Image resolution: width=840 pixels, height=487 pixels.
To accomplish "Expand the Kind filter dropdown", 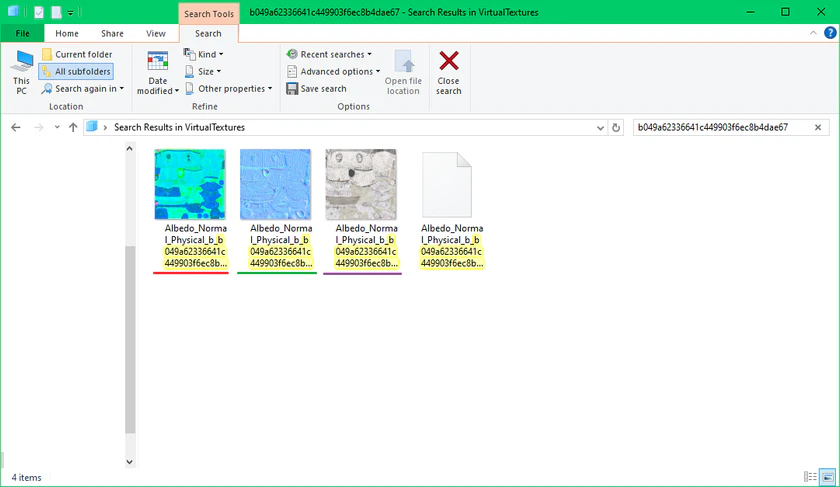I will click(x=204, y=54).
